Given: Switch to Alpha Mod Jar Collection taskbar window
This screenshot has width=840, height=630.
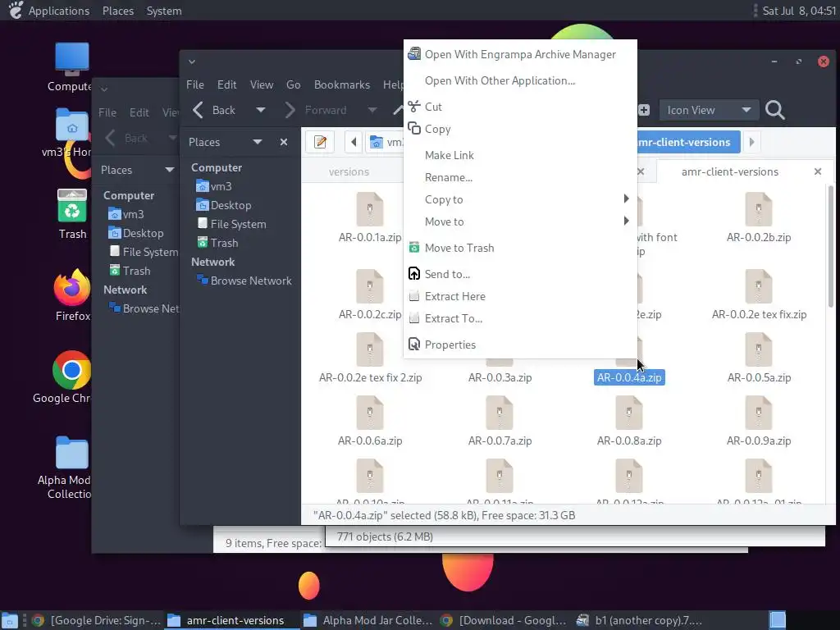Looking at the screenshot, I should (x=367, y=620).
